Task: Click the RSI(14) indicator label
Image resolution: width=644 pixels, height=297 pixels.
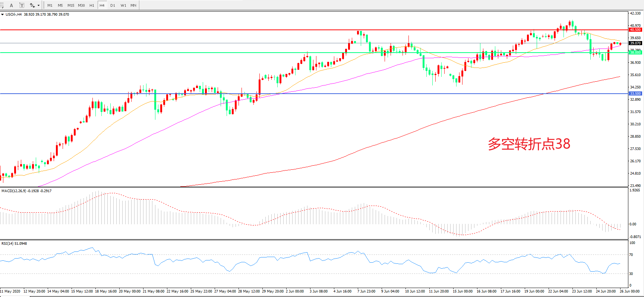Action: 7,243
